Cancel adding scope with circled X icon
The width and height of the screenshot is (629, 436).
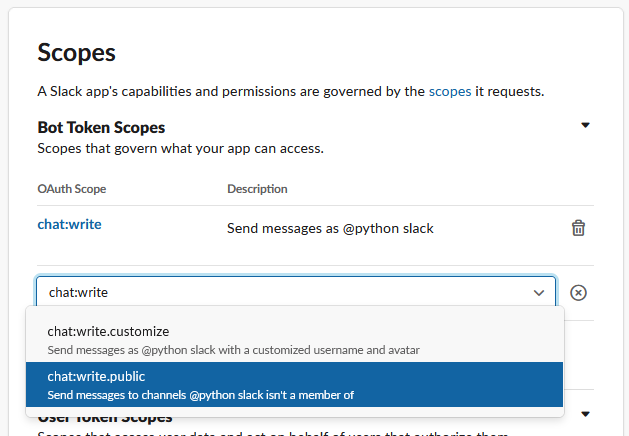578,292
